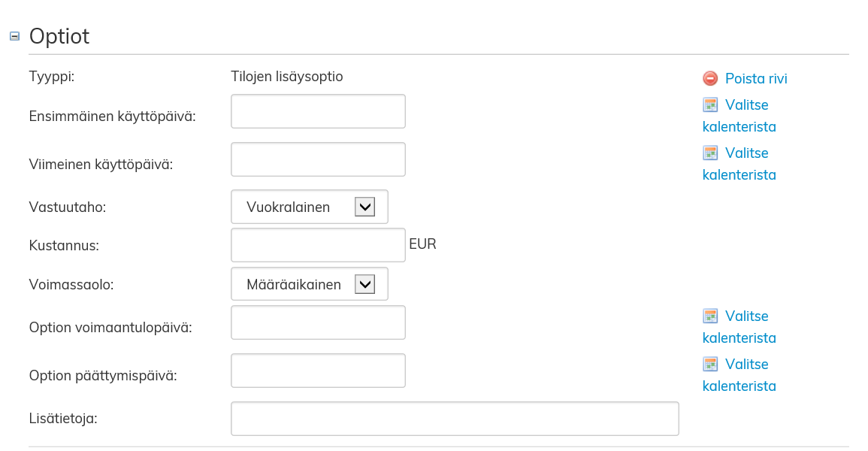The height and width of the screenshot is (451, 868).
Task: Open the Vastuutaho dropdown
Action: pyautogui.click(x=309, y=207)
